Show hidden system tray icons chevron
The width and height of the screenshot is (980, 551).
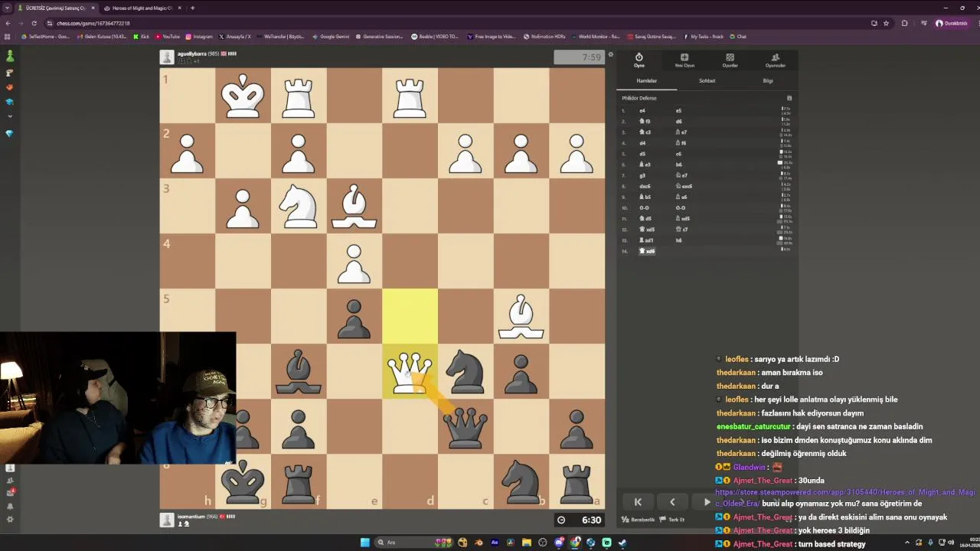[x=907, y=543]
